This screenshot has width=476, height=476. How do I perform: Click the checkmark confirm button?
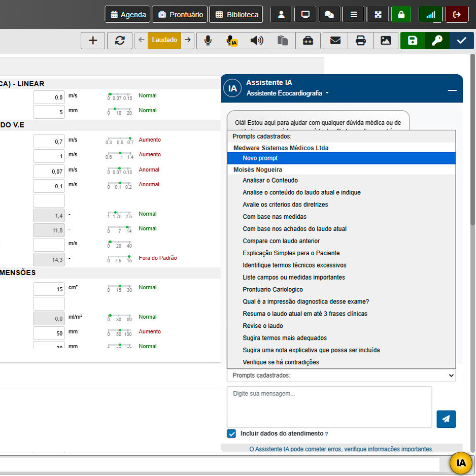point(461,41)
